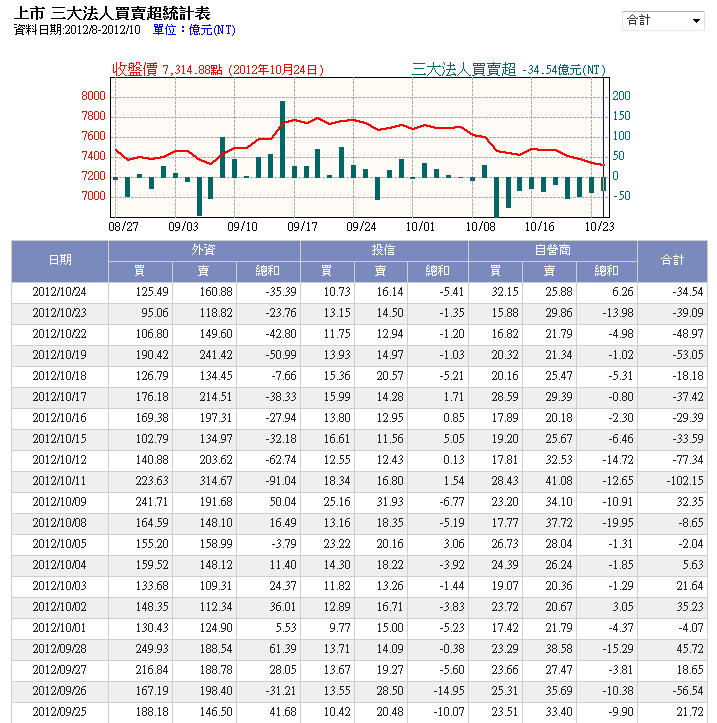The width and height of the screenshot is (717, 723).
Task: Select the 2012/10/11 date cell
Action: coord(60,481)
